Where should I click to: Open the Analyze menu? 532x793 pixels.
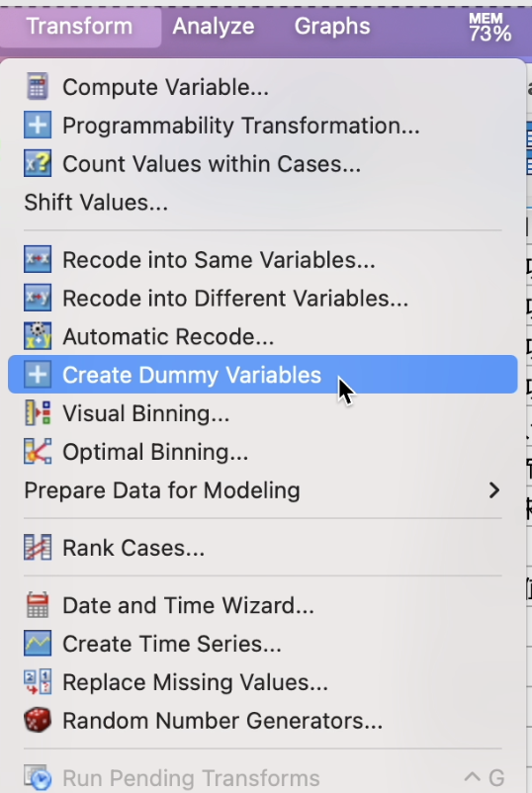point(213,27)
